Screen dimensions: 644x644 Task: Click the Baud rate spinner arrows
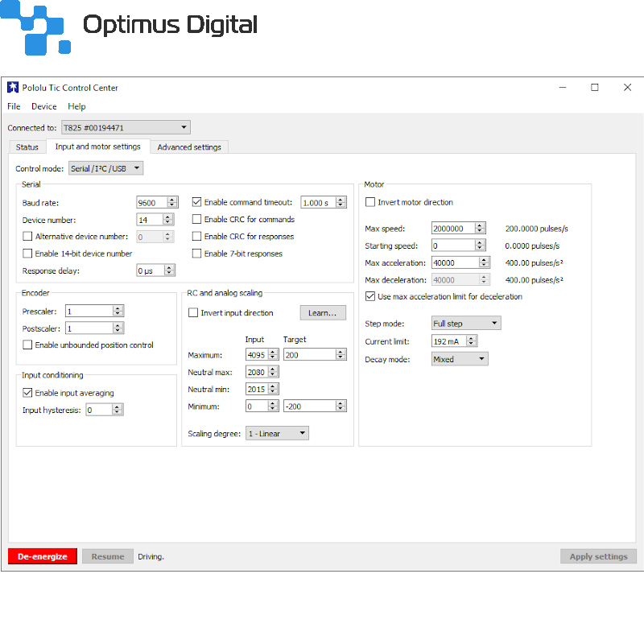pyautogui.click(x=172, y=203)
